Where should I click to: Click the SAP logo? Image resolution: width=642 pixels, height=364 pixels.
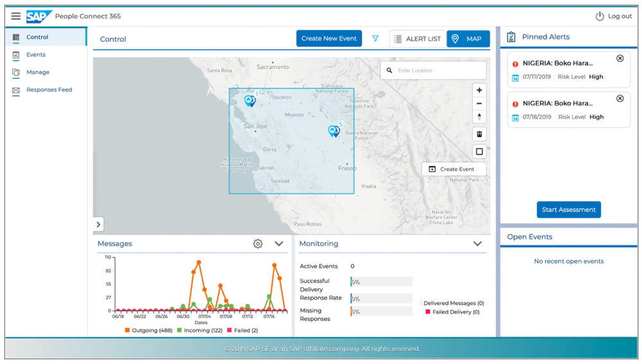pyautogui.click(x=39, y=16)
